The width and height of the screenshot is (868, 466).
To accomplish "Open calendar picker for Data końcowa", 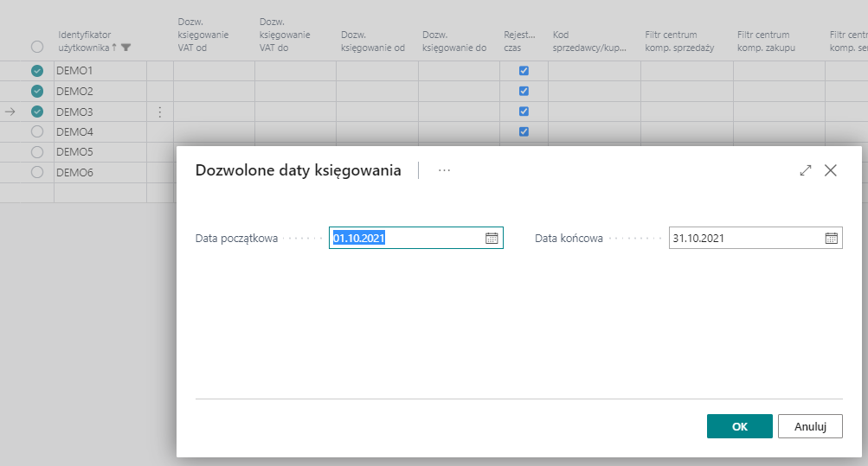I will point(831,239).
